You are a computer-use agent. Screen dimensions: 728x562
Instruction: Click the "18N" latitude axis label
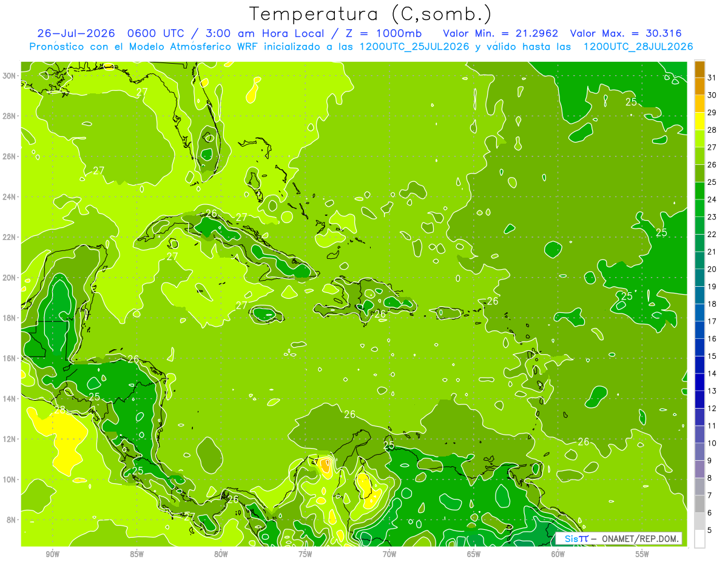10,318
